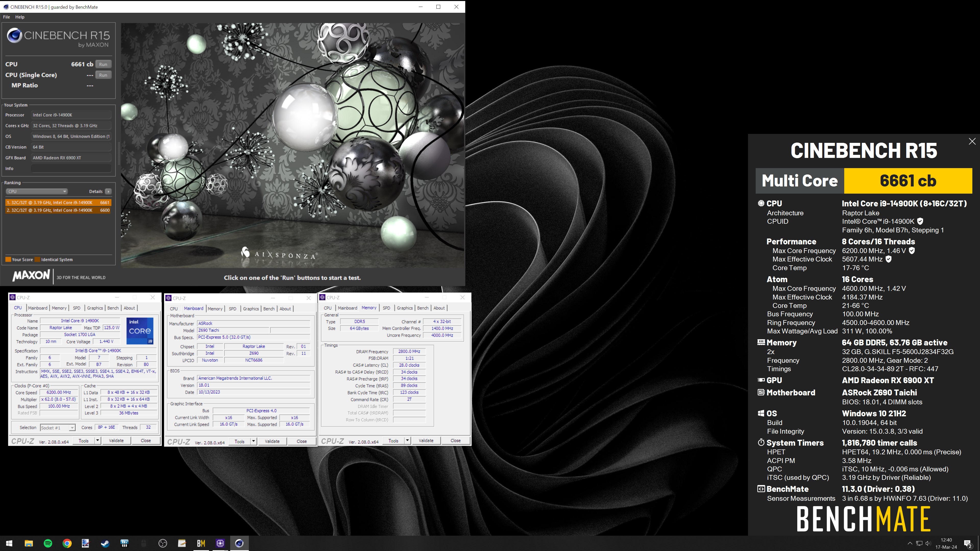Image resolution: width=980 pixels, height=551 pixels.
Task: Switch to CPU-Z via purple chip taskbar icon
Action: point(220,543)
